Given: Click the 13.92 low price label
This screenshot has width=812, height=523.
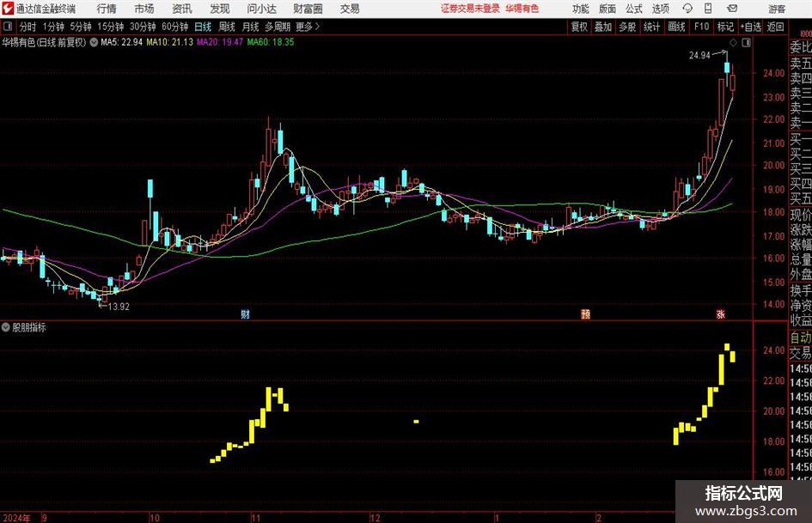Looking at the screenshot, I should 119,307.
